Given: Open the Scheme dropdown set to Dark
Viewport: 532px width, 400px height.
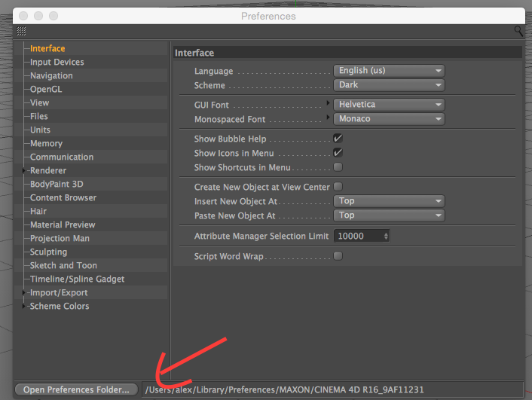Looking at the screenshot, I should pyautogui.click(x=389, y=85).
